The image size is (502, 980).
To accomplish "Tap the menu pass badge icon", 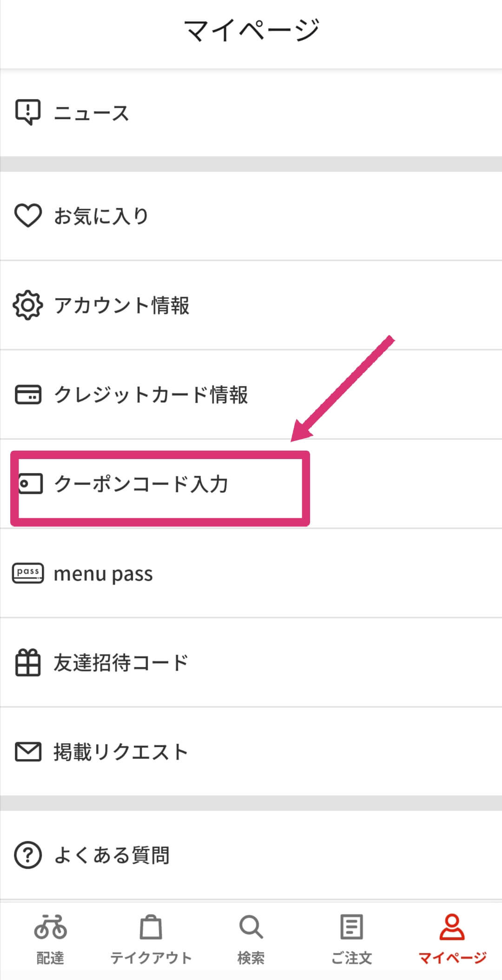I will 28,573.
